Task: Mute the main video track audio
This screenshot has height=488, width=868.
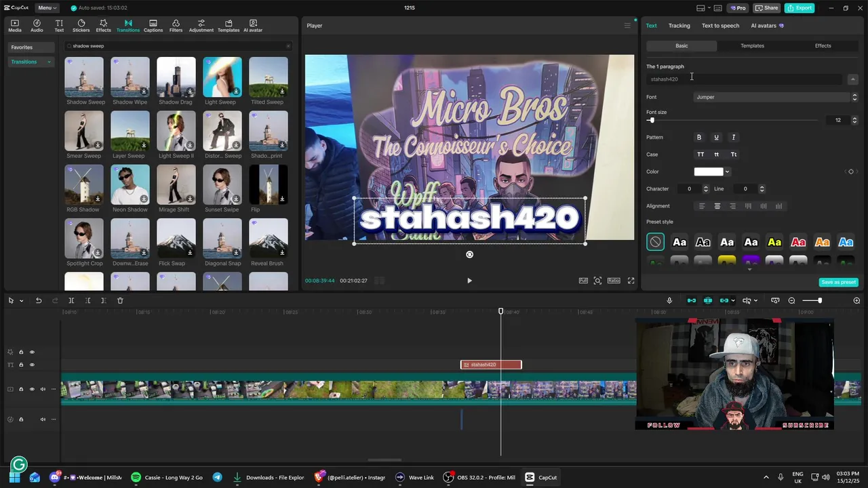Action: pyautogui.click(x=43, y=389)
